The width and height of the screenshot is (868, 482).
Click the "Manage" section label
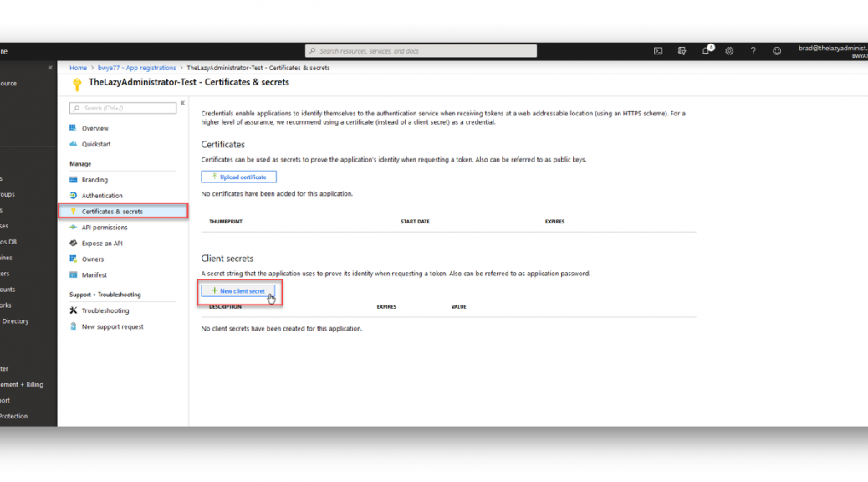(x=80, y=164)
